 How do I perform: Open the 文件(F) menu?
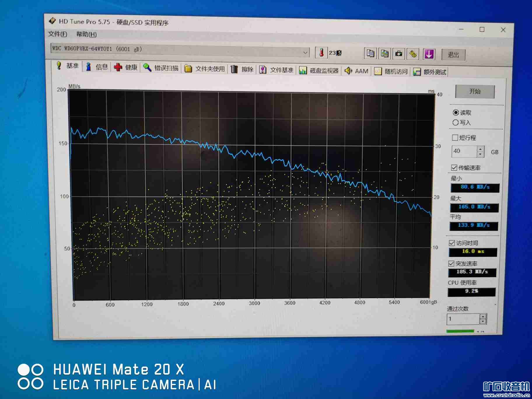57,34
